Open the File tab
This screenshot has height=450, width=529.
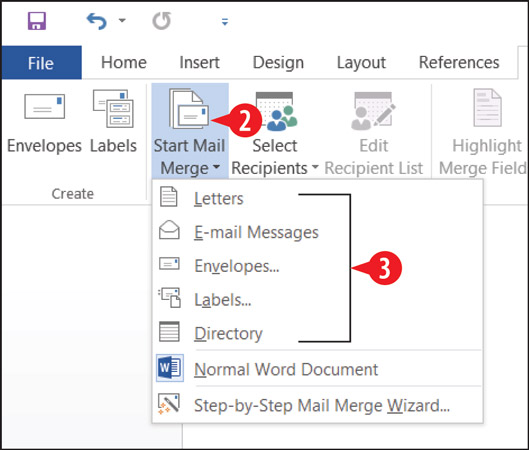(41, 63)
